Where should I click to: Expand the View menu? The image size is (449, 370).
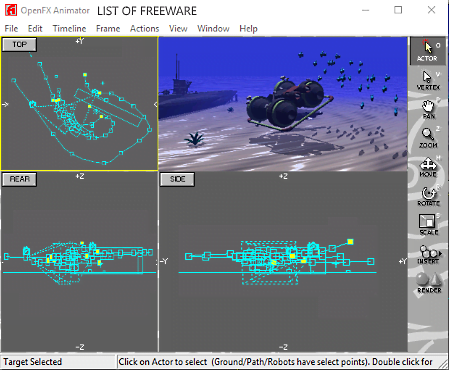(x=178, y=29)
